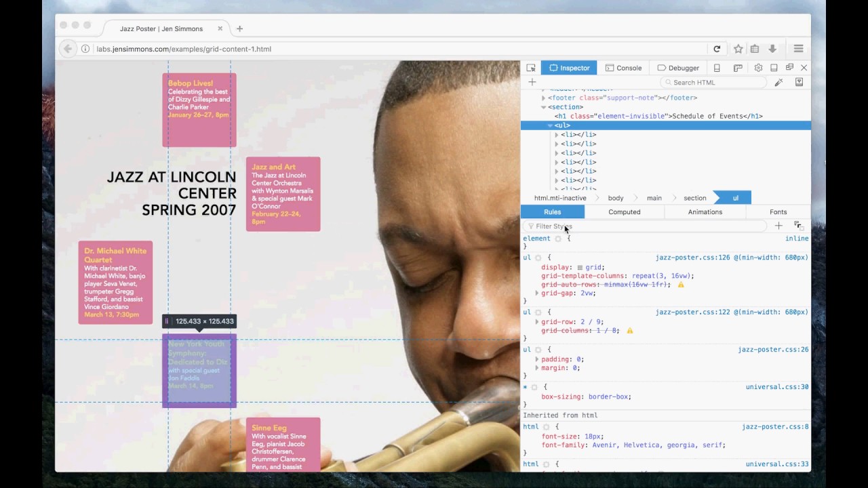Select the Rules tab
The width and height of the screenshot is (868, 488).
tap(553, 212)
